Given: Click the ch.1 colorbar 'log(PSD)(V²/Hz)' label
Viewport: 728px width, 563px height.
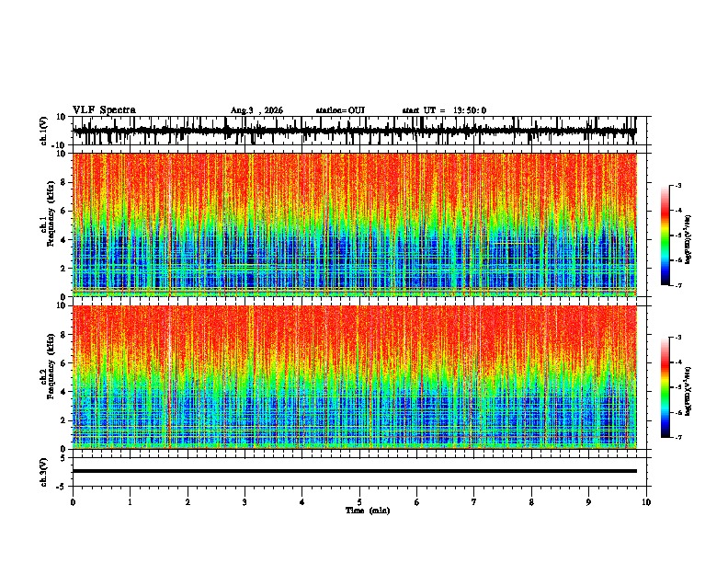Looking at the screenshot, I should 688,240.
